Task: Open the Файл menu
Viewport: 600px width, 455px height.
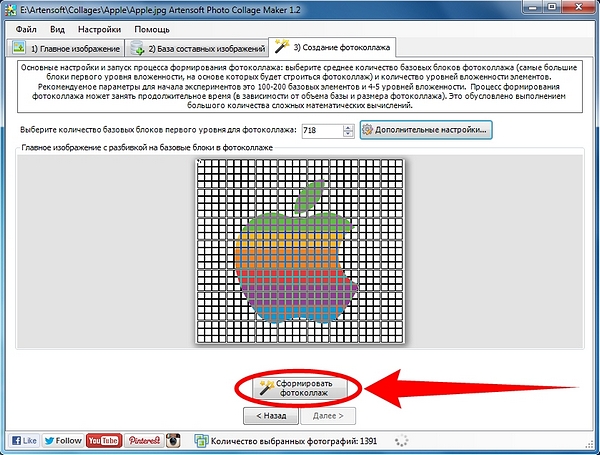Action: point(26,29)
